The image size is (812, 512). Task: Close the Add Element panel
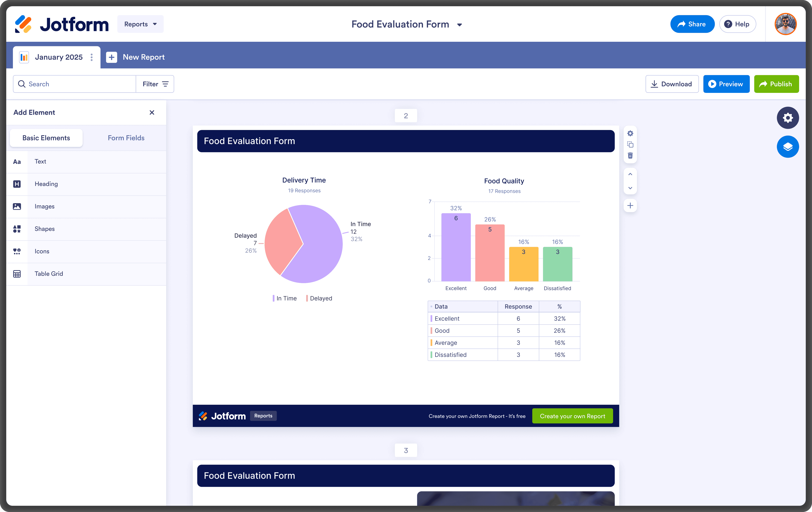(152, 113)
